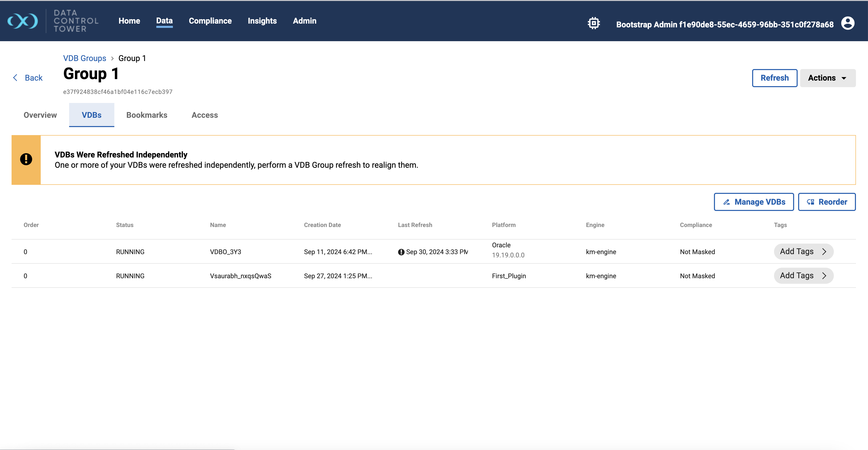Screen dimensions: 868x450
Task: Click the Refresh button
Action: (774, 78)
